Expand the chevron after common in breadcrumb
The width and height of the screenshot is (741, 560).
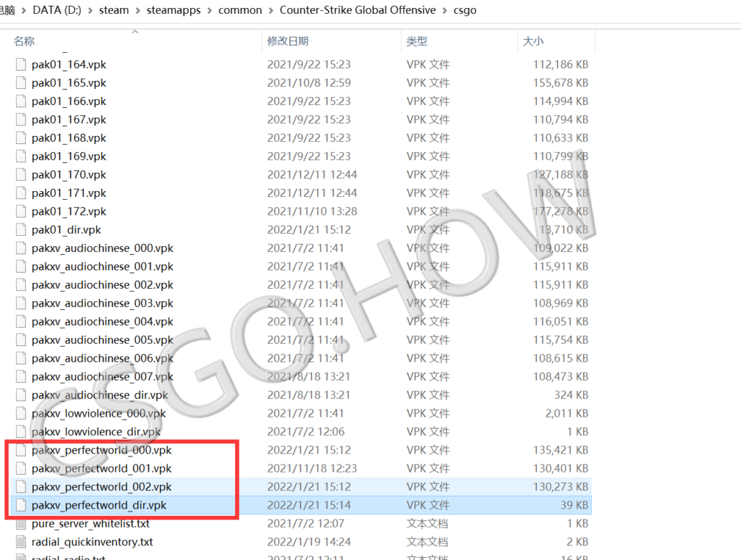click(x=271, y=10)
